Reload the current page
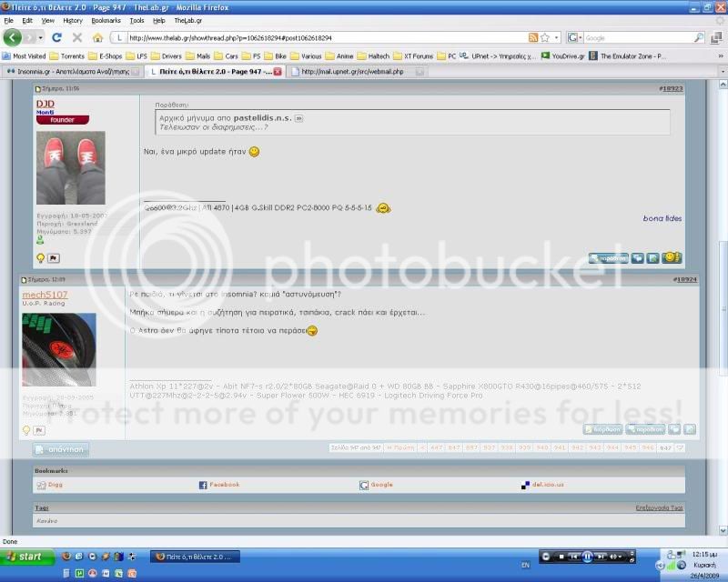This screenshot has width=728, height=582. pos(56,38)
